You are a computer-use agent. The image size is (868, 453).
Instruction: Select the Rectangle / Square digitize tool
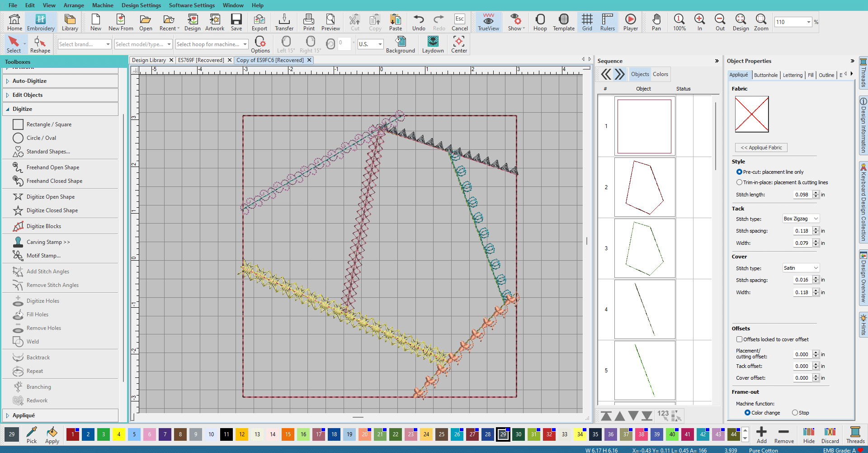49,124
